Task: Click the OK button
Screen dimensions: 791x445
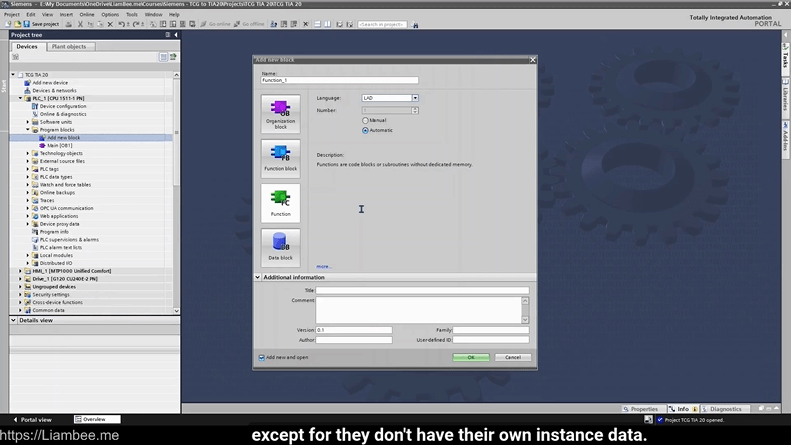Action: (471, 357)
